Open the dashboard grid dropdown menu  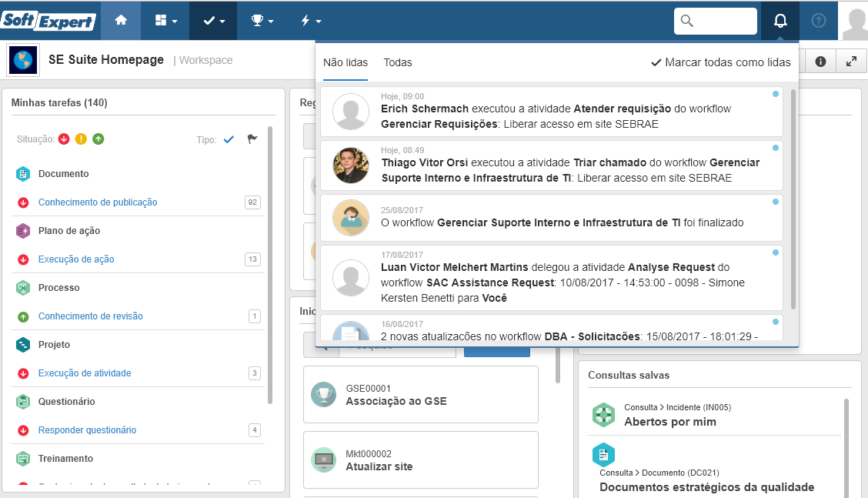tap(165, 21)
